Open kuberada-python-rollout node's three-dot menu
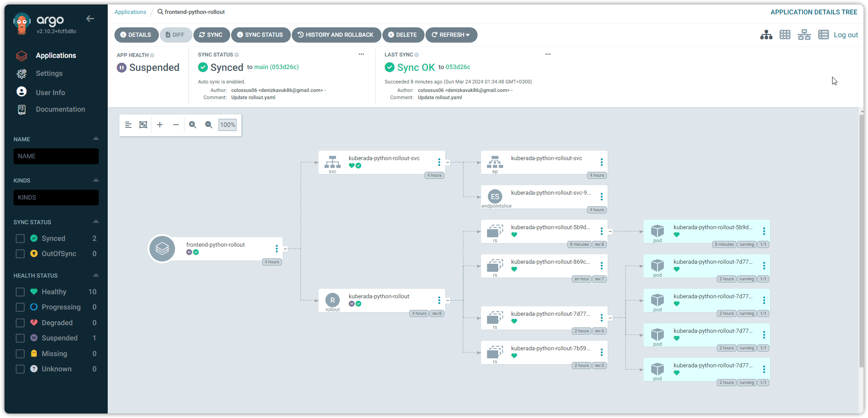Screen dimensions: 868x418 point(439,300)
